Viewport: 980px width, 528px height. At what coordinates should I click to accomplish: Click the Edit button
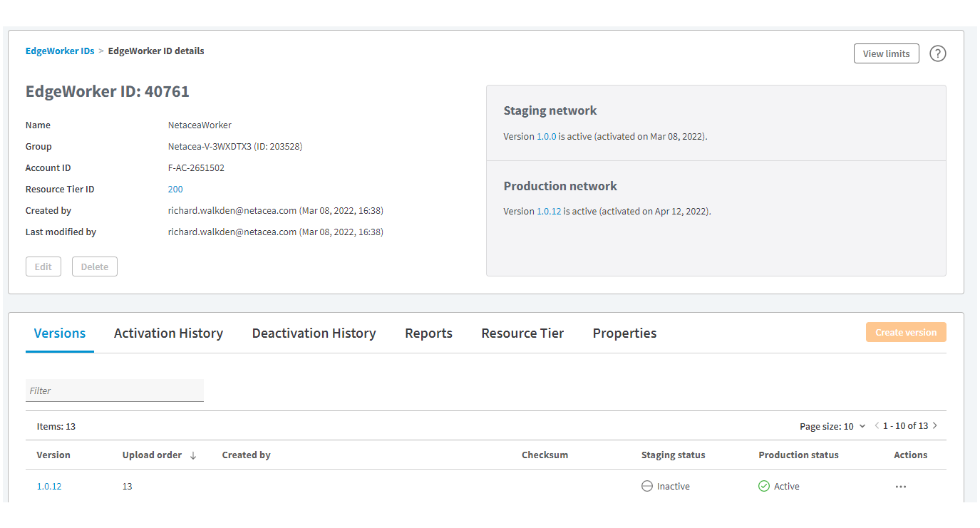click(43, 266)
